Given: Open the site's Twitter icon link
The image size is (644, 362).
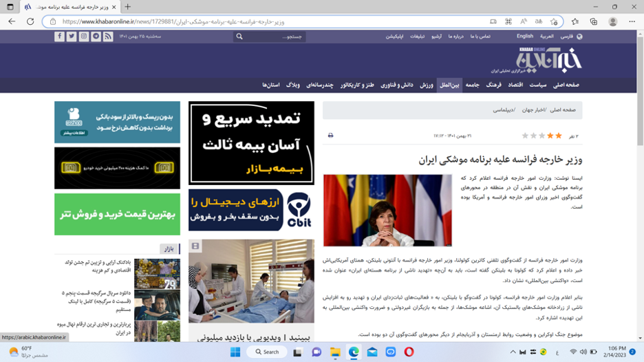Looking at the screenshot, I should coord(72,36).
